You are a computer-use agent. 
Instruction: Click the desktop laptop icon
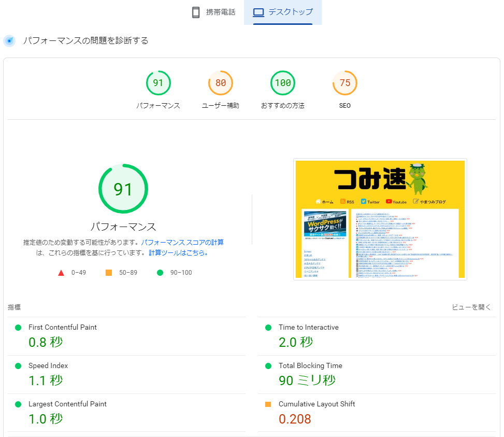[x=258, y=12]
